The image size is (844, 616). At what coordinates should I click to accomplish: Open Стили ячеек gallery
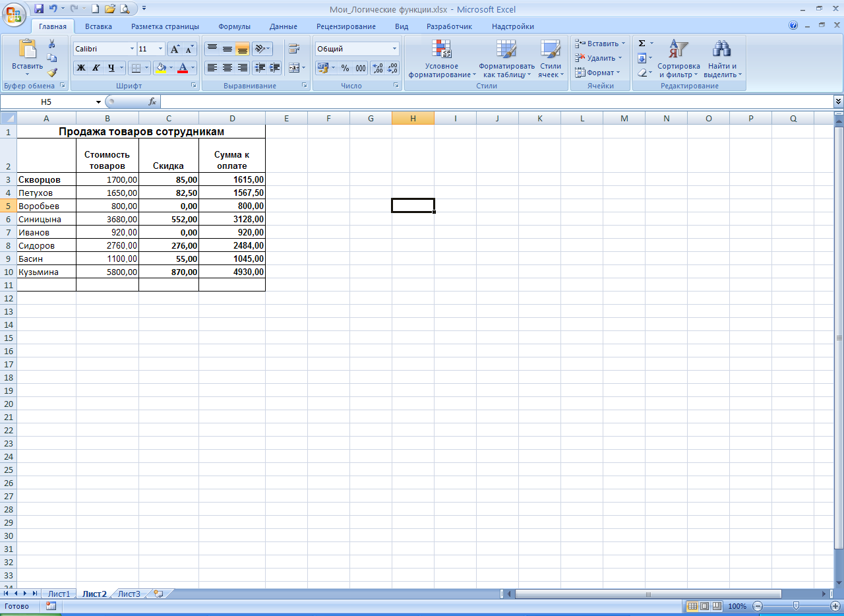click(550, 59)
